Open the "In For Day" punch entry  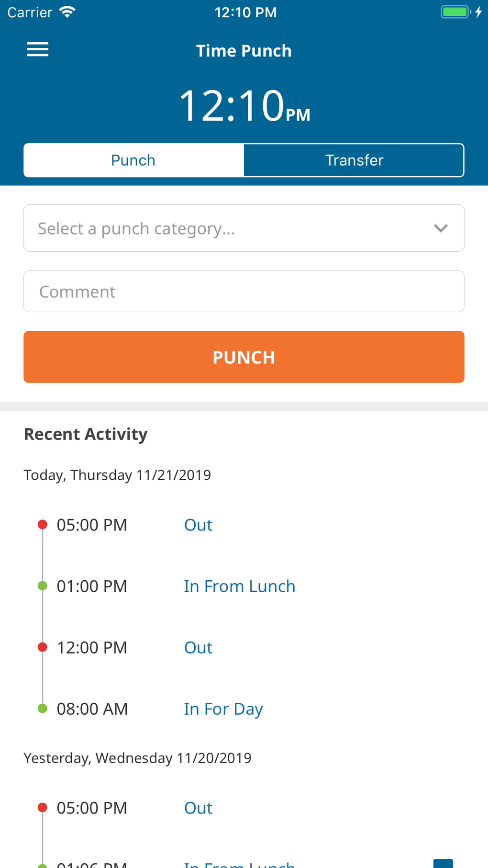click(x=223, y=709)
